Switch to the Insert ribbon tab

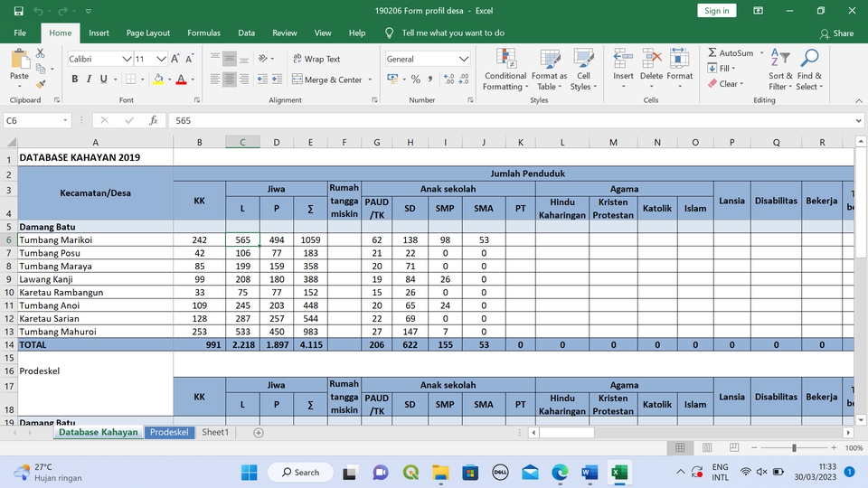pyautogui.click(x=99, y=33)
